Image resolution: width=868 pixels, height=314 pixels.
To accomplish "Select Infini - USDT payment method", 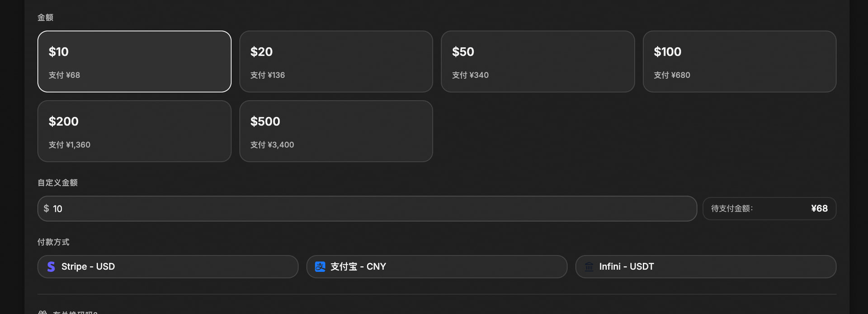I will tap(706, 267).
